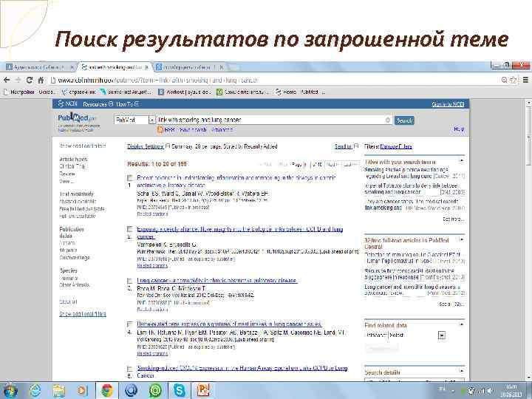Image resolution: width=532 pixels, height=399 pixels.
Task: Click the browser forward arrow
Action: pyautogui.click(x=18, y=80)
